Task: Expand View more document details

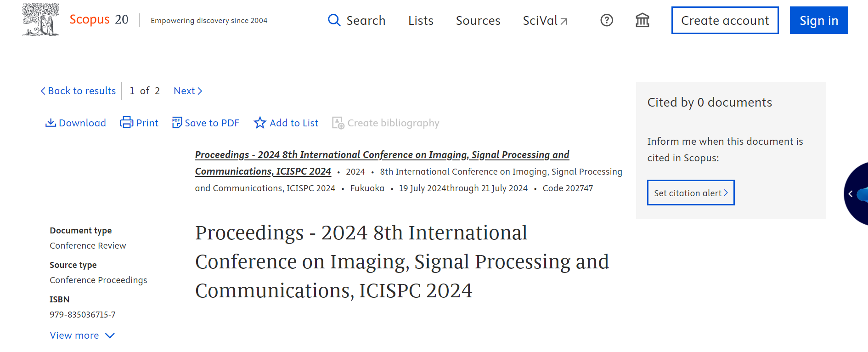Action: [x=82, y=335]
